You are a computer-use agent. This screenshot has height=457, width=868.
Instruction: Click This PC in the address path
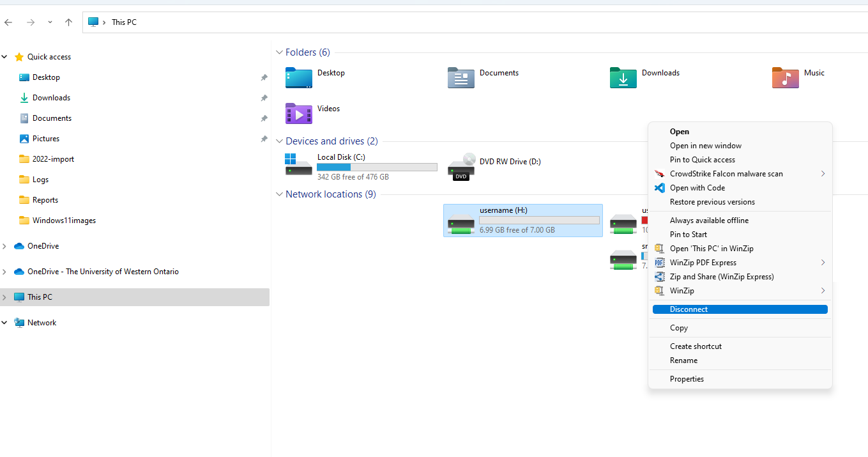point(124,22)
